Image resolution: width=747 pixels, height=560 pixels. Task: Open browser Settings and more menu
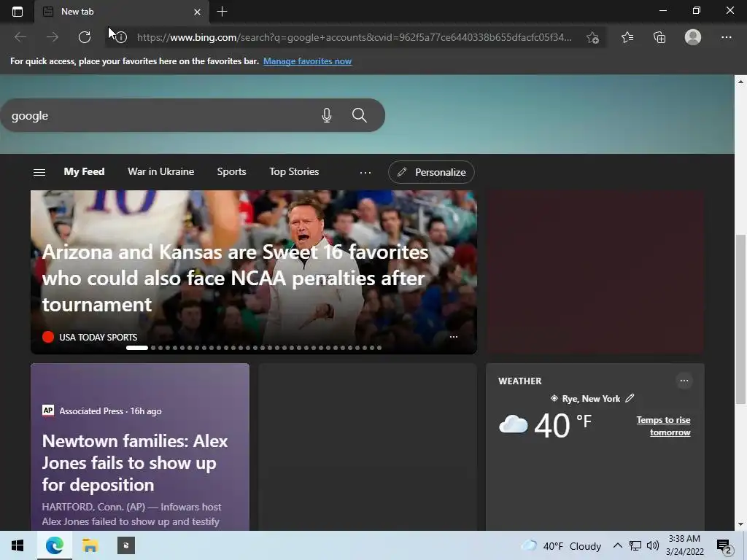pos(726,37)
